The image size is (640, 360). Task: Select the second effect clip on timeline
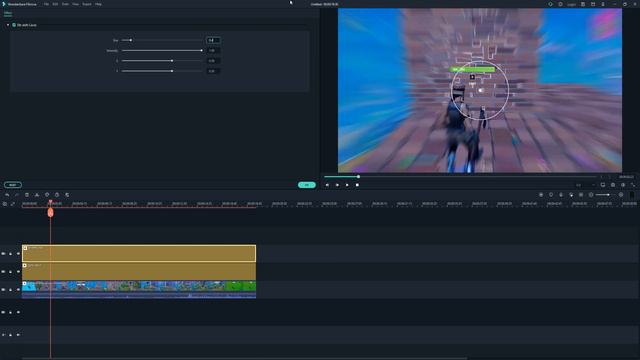coord(139,271)
